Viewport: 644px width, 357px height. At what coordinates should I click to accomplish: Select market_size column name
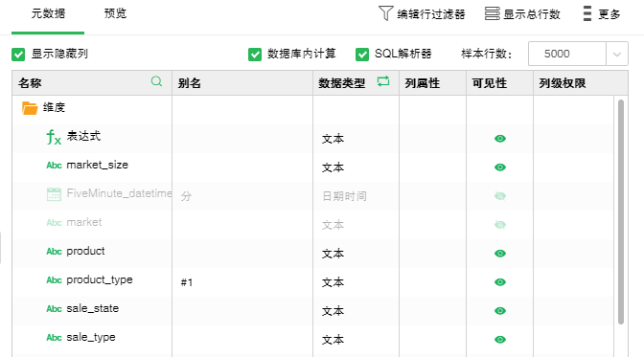[x=98, y=165]
